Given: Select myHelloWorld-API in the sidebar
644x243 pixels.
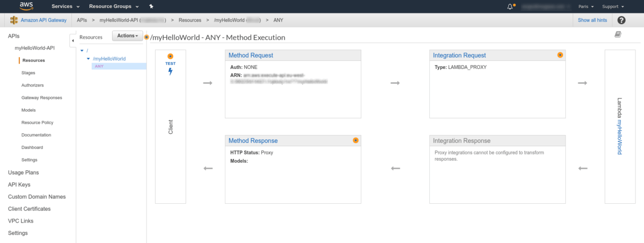Looking at the screenshot, I should click(35, 48).
